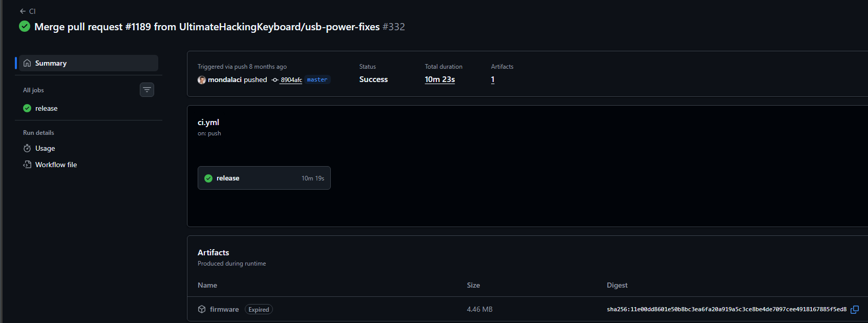Open the release job card in workflow graph
This screenshot has width=868, height=323.
click(x=264, y=178)
